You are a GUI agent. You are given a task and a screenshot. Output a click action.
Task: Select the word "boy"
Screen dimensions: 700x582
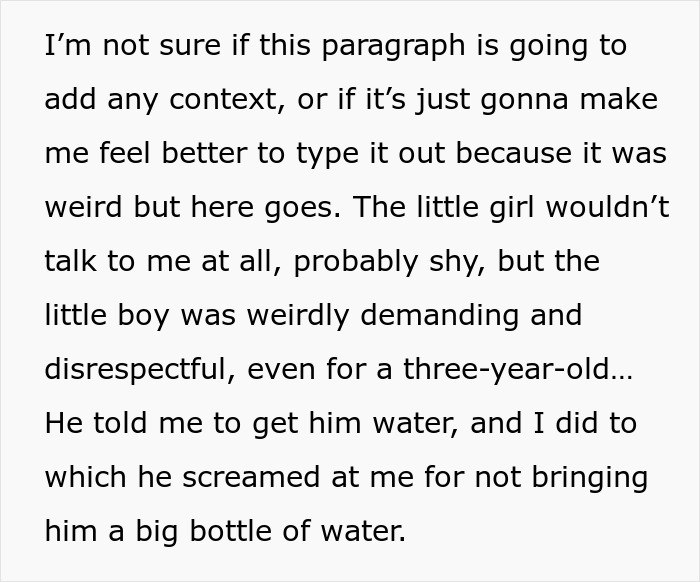143,316
